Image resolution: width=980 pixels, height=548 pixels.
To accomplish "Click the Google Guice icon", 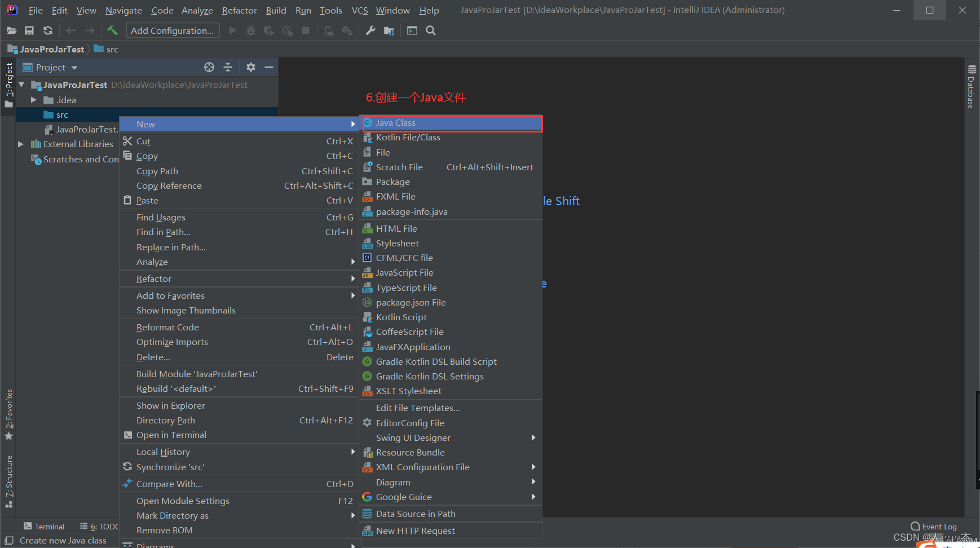I will pyautogui.click(x=367, y=497).
